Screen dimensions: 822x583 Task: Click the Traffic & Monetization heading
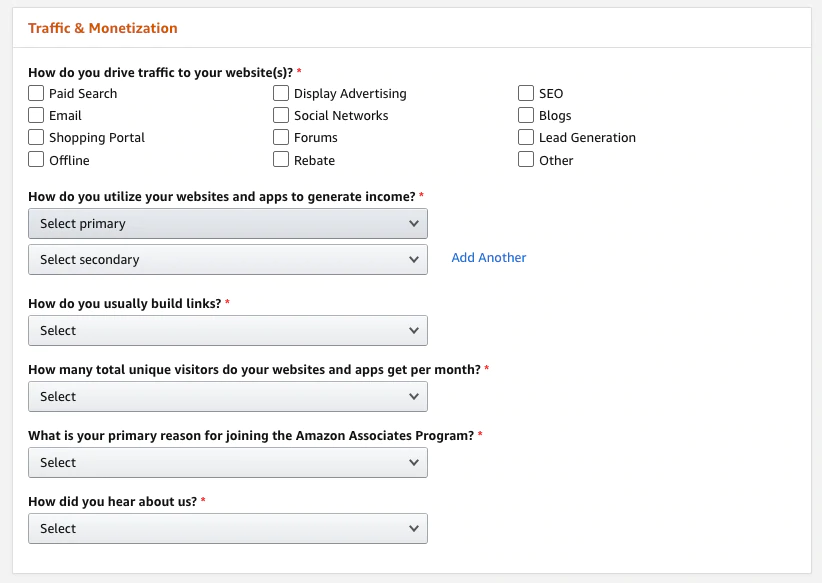(103, 28)
